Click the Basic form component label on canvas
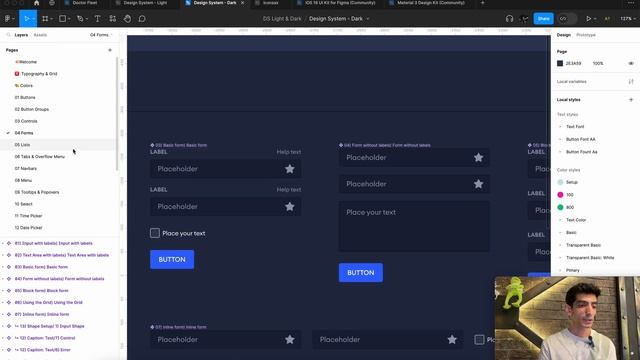The image size is (640, 360). click(x=179, y=145)
